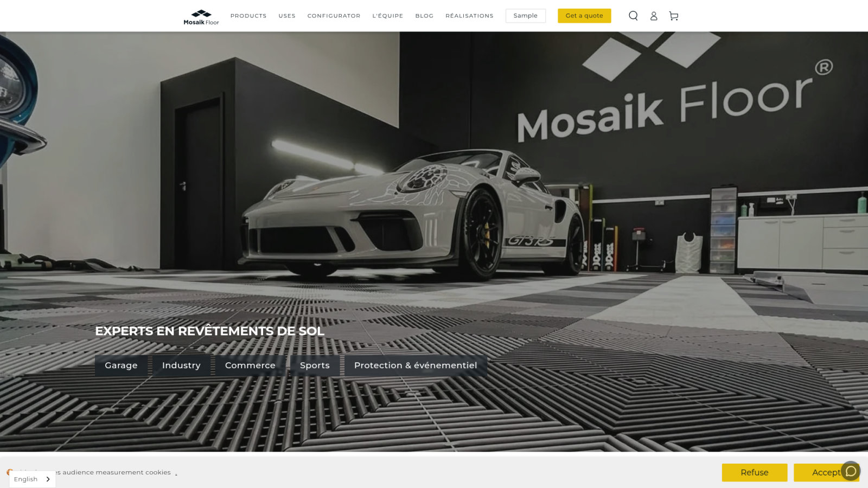Open the L'Équipe menu item
Viewport: 868px width, 488px height.
coord(388,16)
